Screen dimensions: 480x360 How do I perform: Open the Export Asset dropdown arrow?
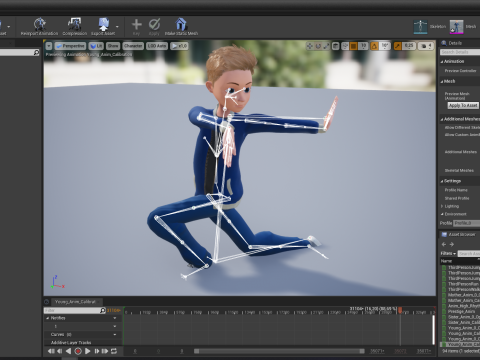(x=117, y=26)
